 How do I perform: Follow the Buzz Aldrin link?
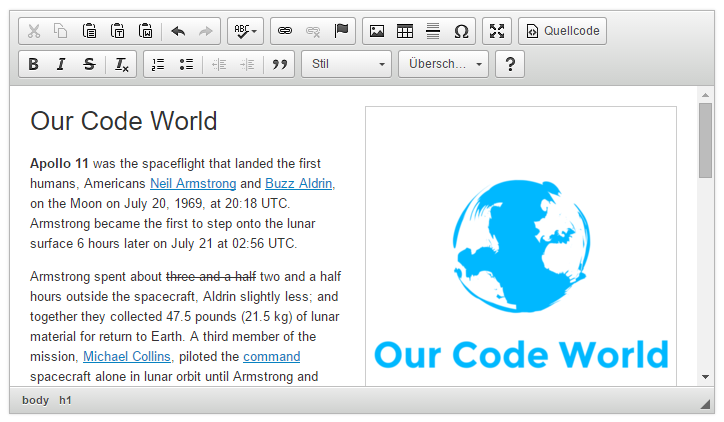[298, 184]
